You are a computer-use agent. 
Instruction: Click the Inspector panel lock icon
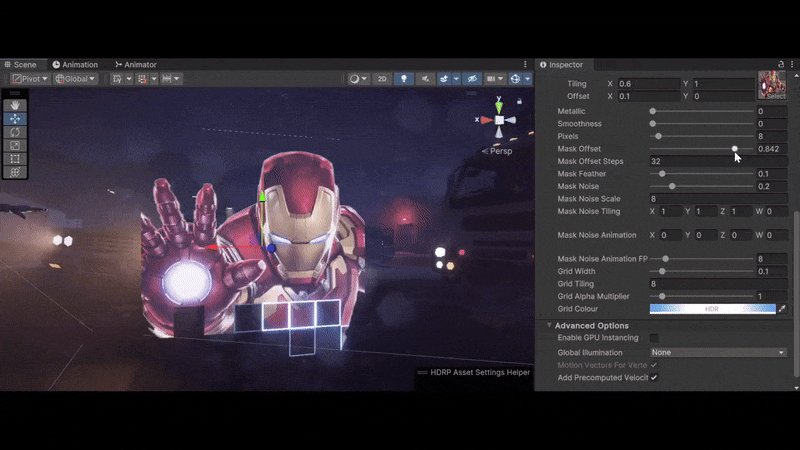pos(781,64)
